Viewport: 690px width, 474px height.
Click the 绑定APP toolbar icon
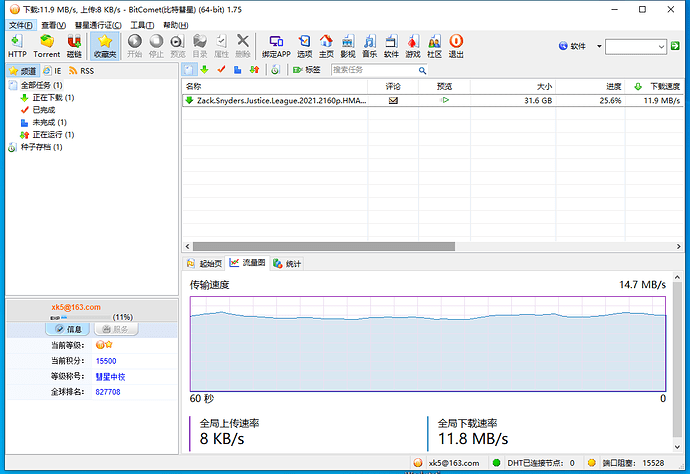click(276, 46)
